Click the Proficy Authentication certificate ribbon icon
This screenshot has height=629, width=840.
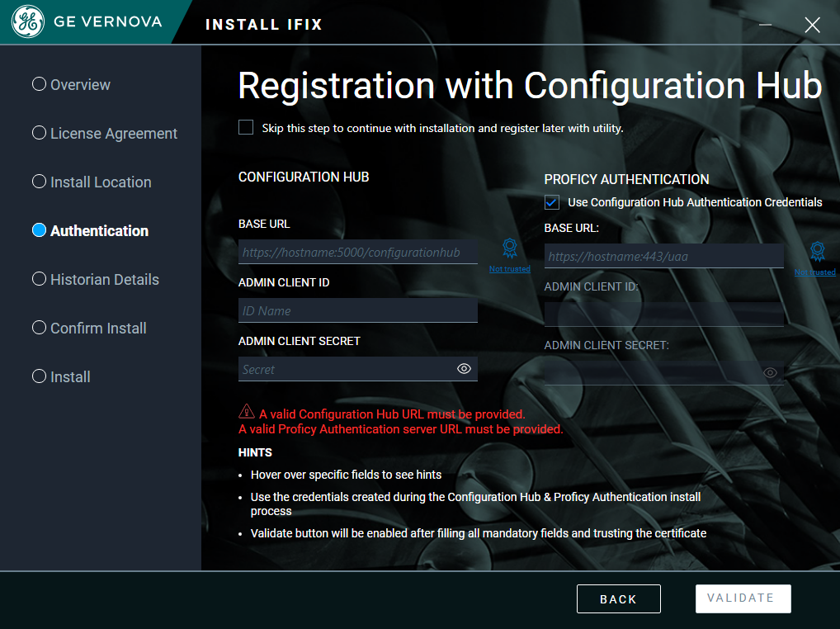817,251
